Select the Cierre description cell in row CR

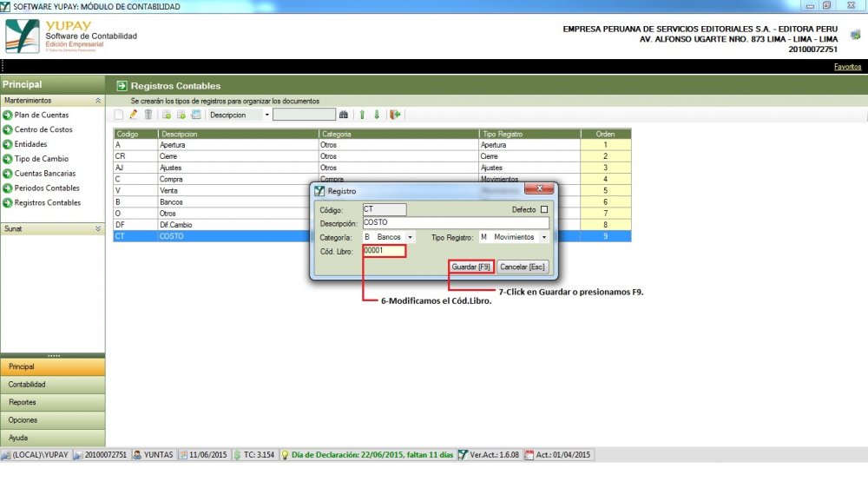[x=238, y=156]
